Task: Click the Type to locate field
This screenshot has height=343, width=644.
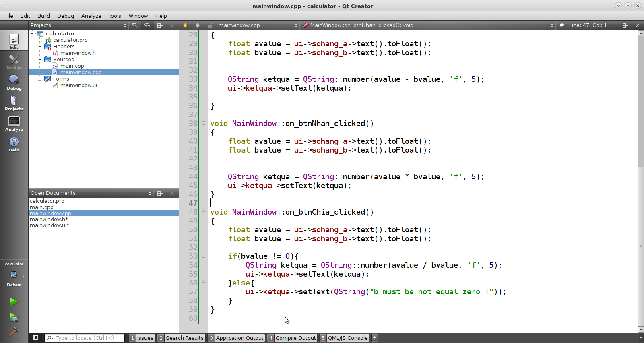Action: pyautogui.click(x=85, y=338)
